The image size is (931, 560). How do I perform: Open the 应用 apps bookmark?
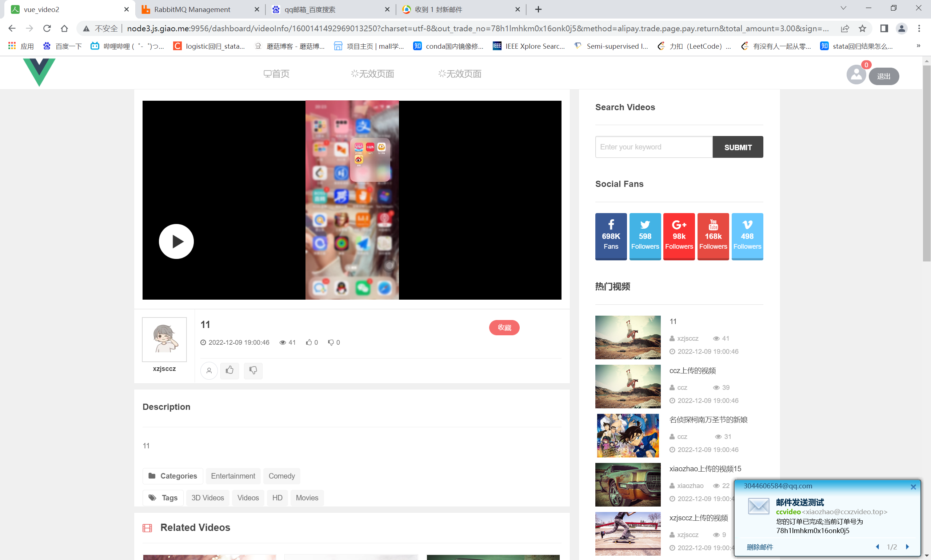click(x=21, y=46)
